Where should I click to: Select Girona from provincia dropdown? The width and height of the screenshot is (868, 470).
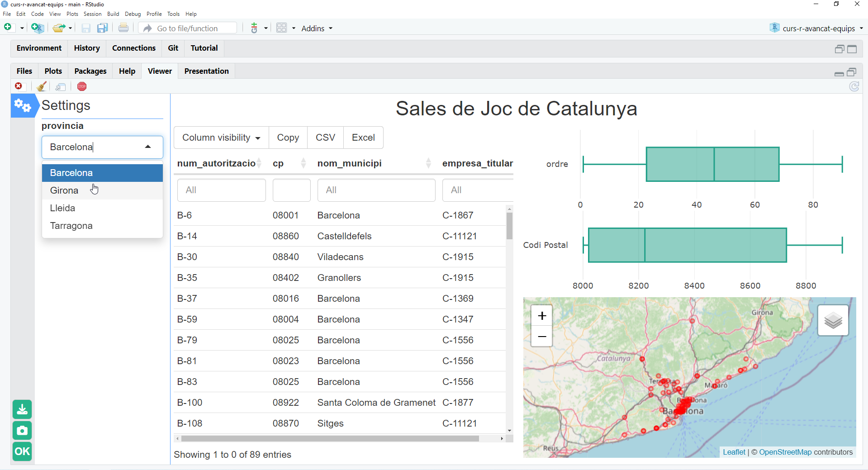64,190
